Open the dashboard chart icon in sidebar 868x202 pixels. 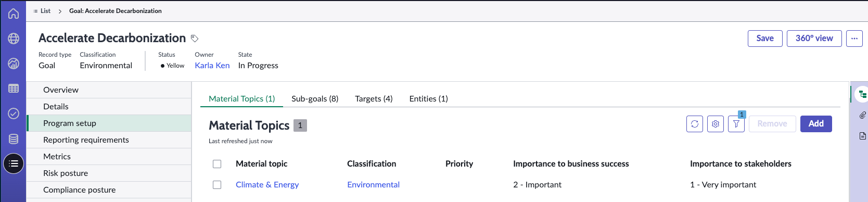(14, 64)
